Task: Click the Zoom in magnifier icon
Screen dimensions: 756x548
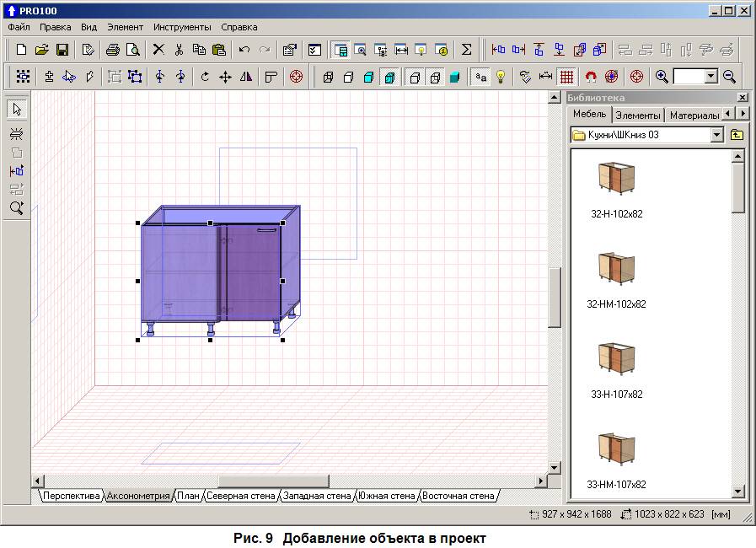Action: point(662,77)
